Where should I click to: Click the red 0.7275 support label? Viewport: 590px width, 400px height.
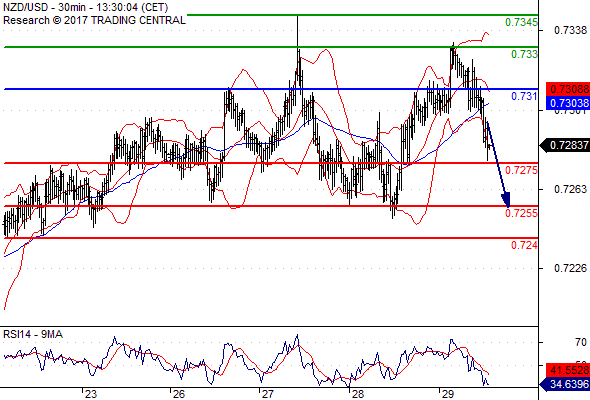[521, 170]
